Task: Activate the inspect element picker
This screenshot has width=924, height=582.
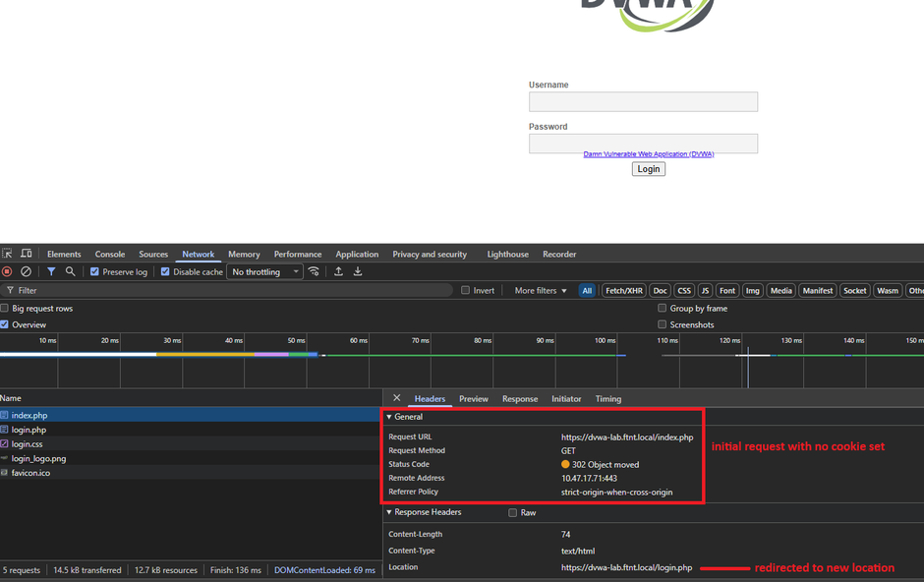Action: tap(8, 254)
